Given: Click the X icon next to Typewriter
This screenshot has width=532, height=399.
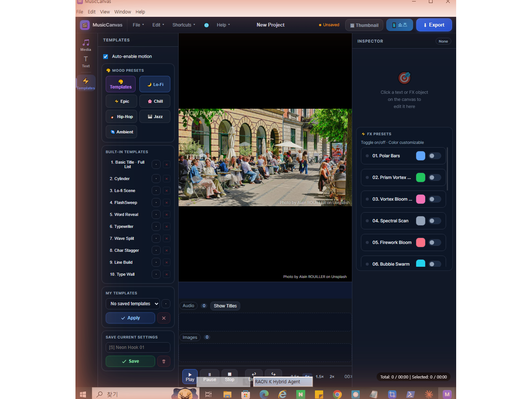Looking at the screenshot, I should coord(167,226).
